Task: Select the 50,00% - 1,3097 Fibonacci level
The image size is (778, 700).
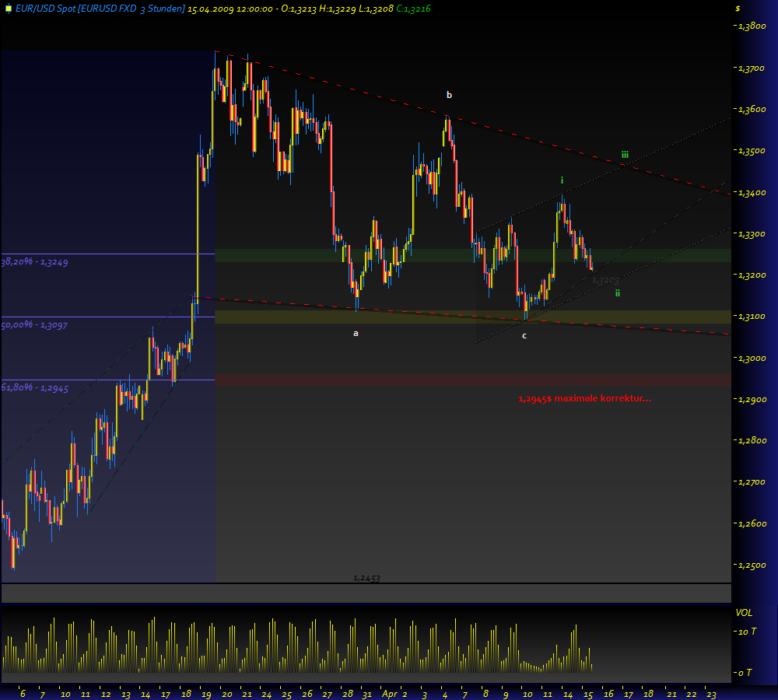Action: click(34, 326)
